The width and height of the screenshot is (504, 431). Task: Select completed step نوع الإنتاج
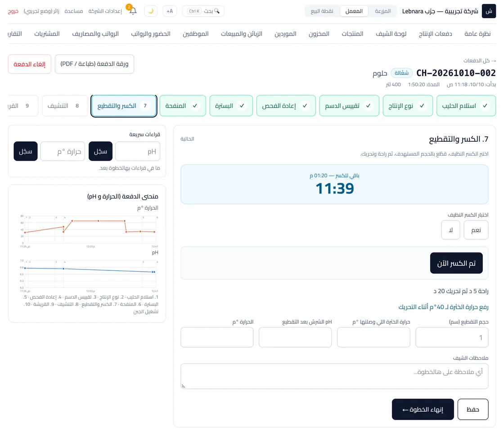pos(408,105)
